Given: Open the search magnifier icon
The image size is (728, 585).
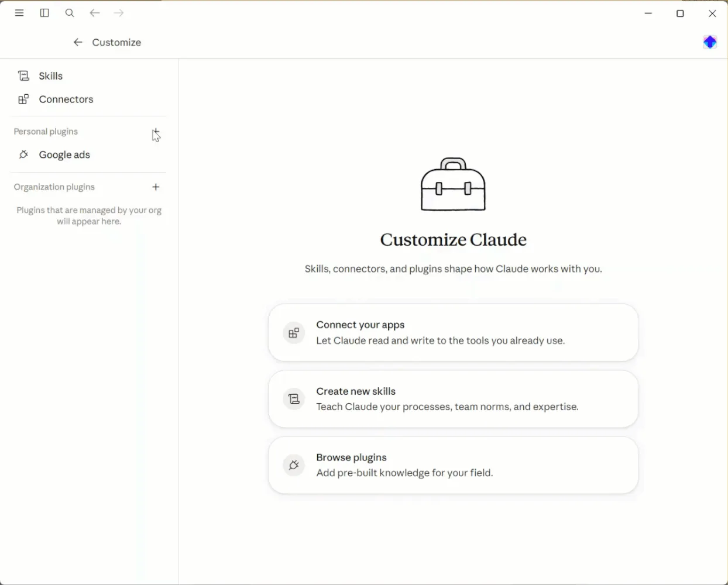Looking at the screenshot, I should [x=70, y=13].
